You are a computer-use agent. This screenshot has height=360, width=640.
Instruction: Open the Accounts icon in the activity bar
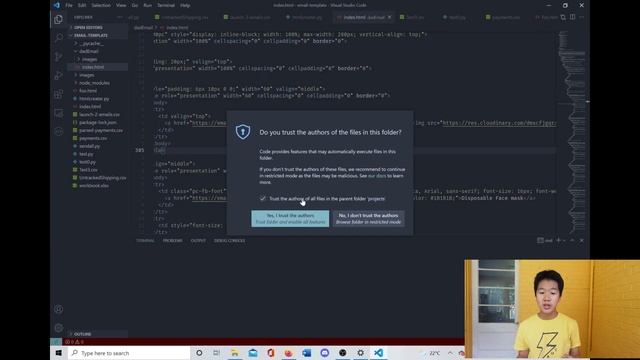click(x=58, y=309)
